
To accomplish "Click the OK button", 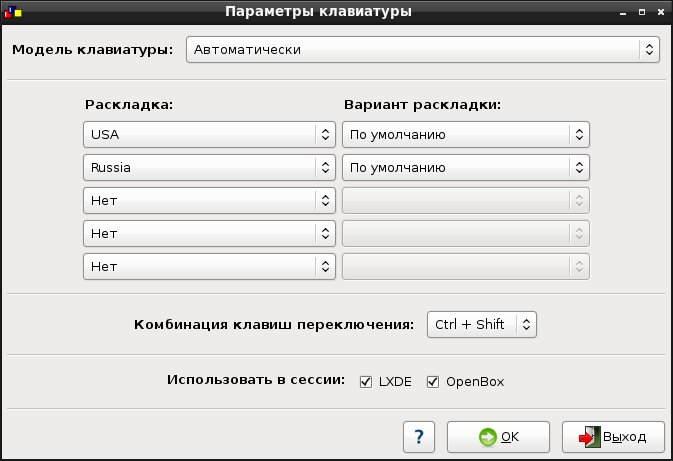I will (x=498, y=437).
